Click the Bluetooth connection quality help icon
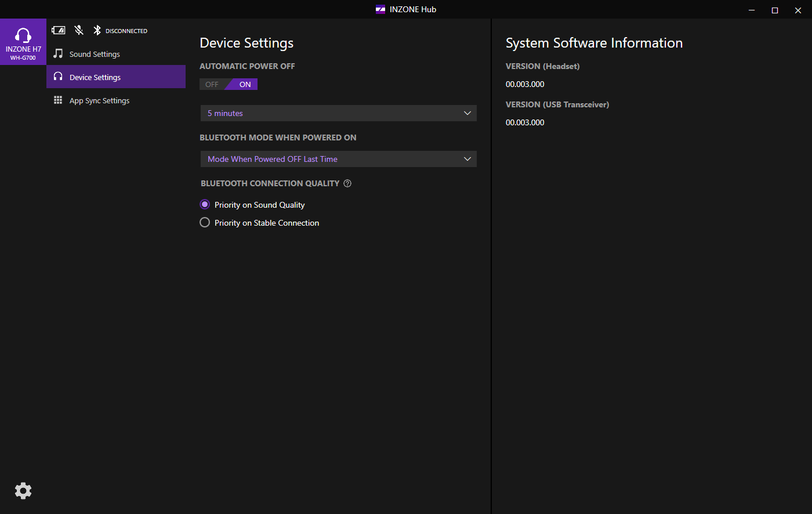 tap(347, 183)
